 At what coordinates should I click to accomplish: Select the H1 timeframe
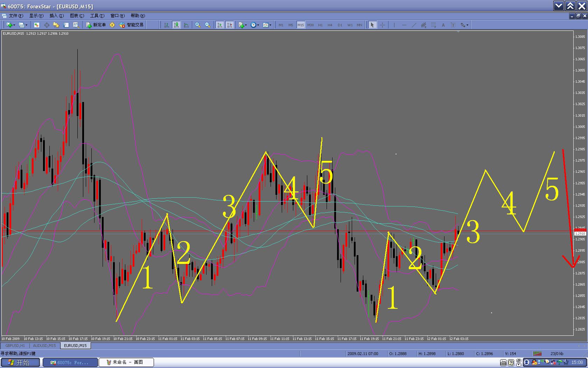320,25
